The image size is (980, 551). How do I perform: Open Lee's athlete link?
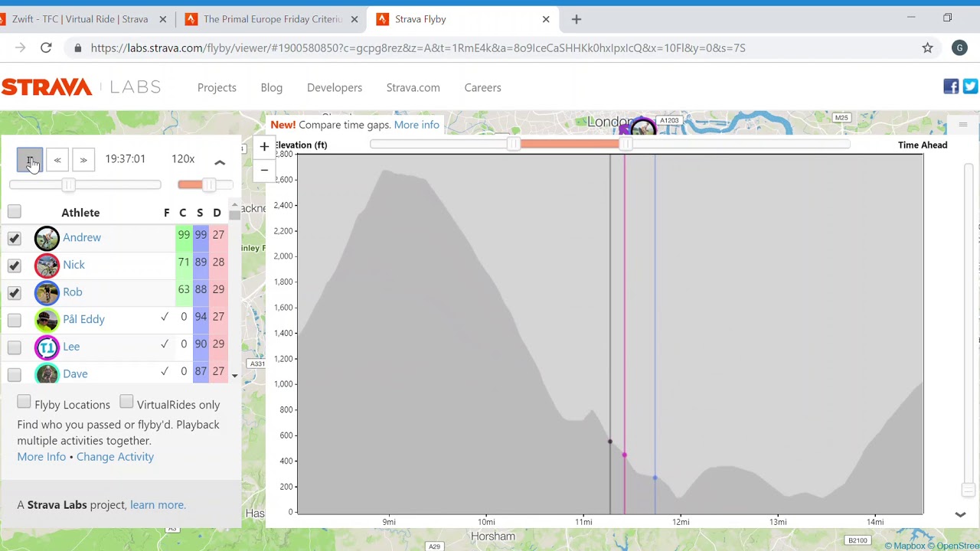71,347
